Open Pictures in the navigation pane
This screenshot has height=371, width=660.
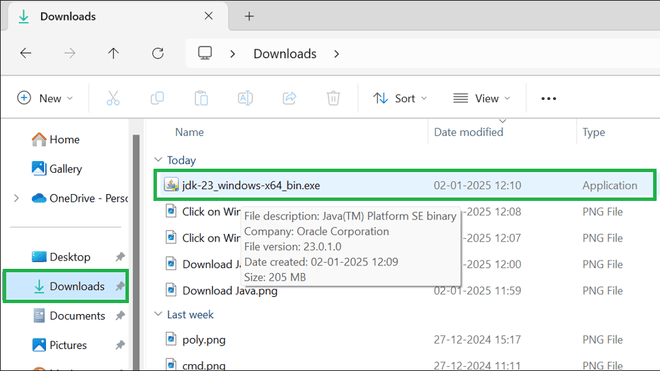click(x=60, y=345)
